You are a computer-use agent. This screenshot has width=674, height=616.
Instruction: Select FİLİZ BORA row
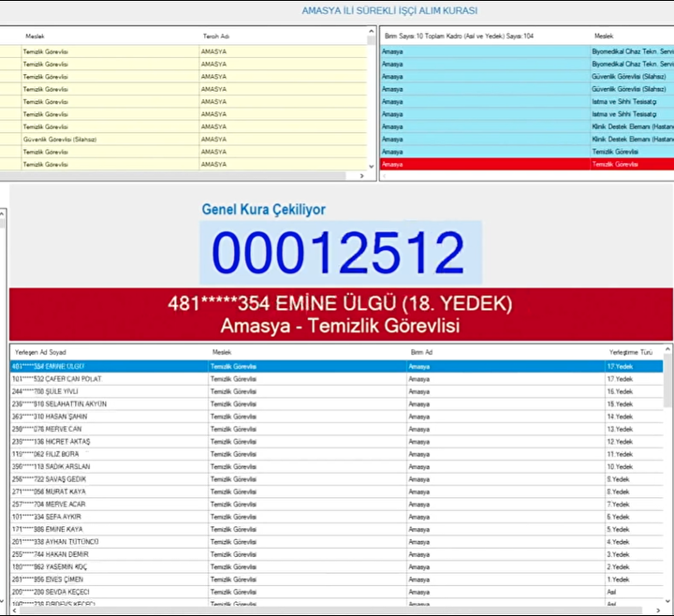click(x=336, y=454)
